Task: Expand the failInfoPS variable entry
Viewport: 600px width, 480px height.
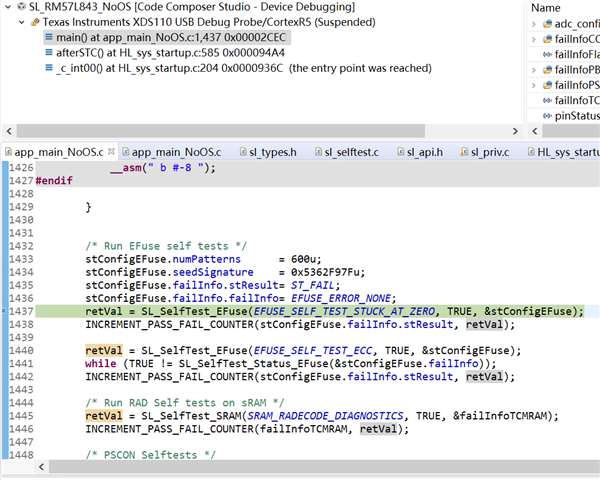Action: [x=534, y=85]
